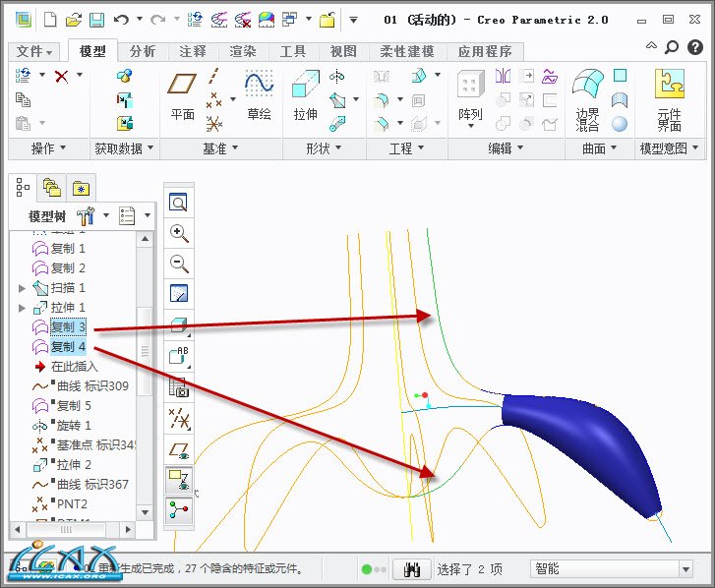
Task: Switch to the 视图 tab
Action: coord(343,51)
